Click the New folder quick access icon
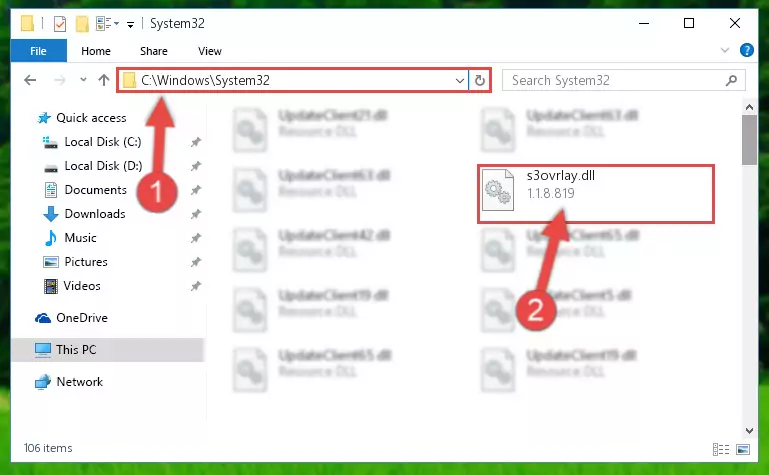769x475 pixels. tap(82, 24)
